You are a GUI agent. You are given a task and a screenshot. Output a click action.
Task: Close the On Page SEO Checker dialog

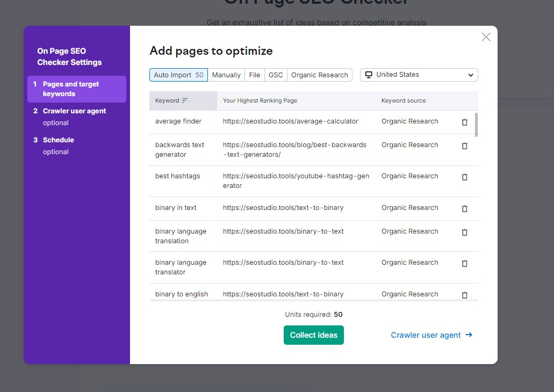point(486,37)
